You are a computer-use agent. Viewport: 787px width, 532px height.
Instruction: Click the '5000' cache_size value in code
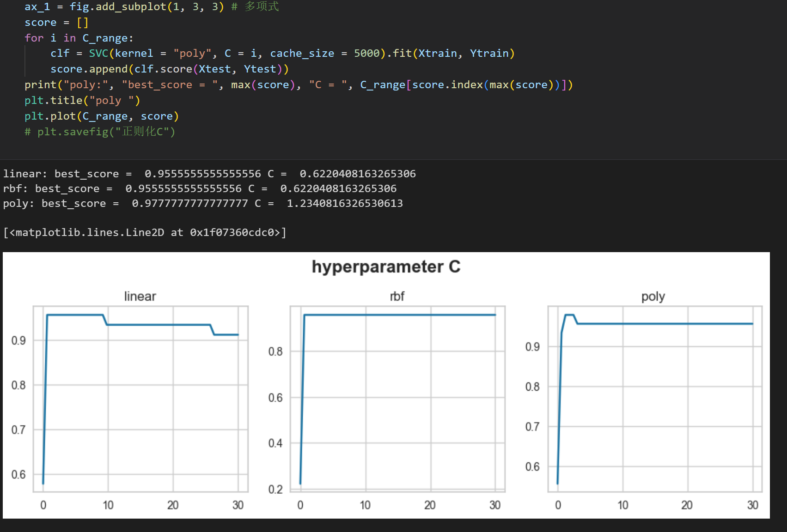pyautogui.click(x=367, y=54)
